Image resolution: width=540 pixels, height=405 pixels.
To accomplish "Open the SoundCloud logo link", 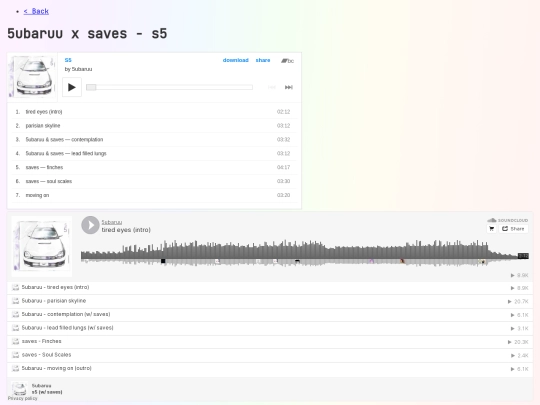I will (508, 220).
